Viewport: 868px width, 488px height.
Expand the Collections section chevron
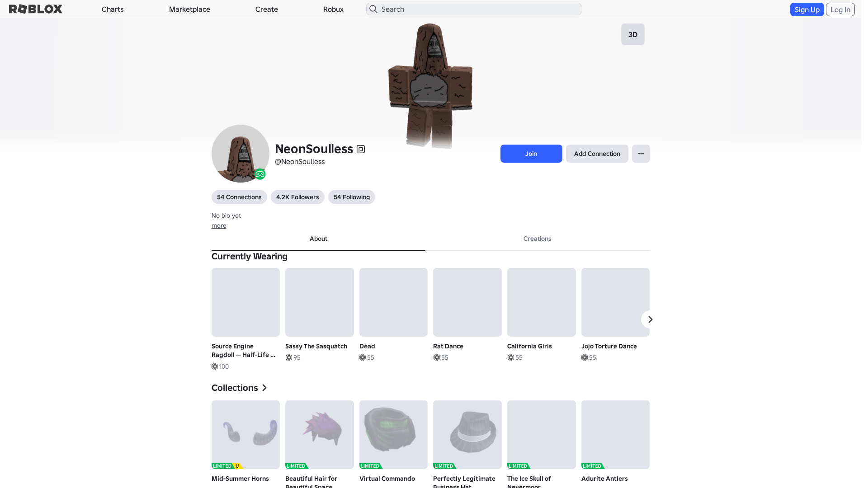coord(264,388)
